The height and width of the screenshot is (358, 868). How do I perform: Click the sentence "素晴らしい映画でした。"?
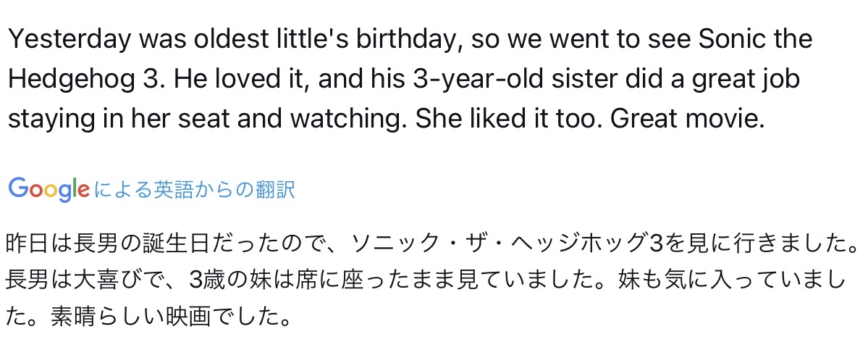coord(171,317)
